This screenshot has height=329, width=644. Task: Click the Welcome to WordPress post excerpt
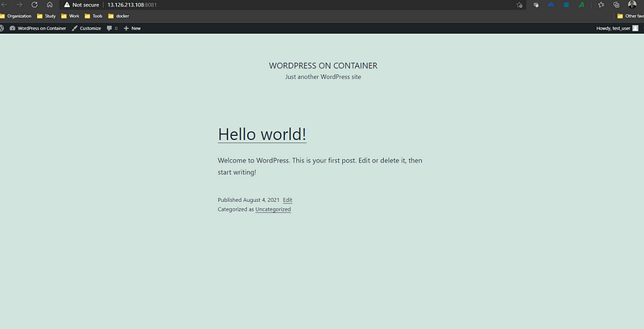click(x=320, y=167)
